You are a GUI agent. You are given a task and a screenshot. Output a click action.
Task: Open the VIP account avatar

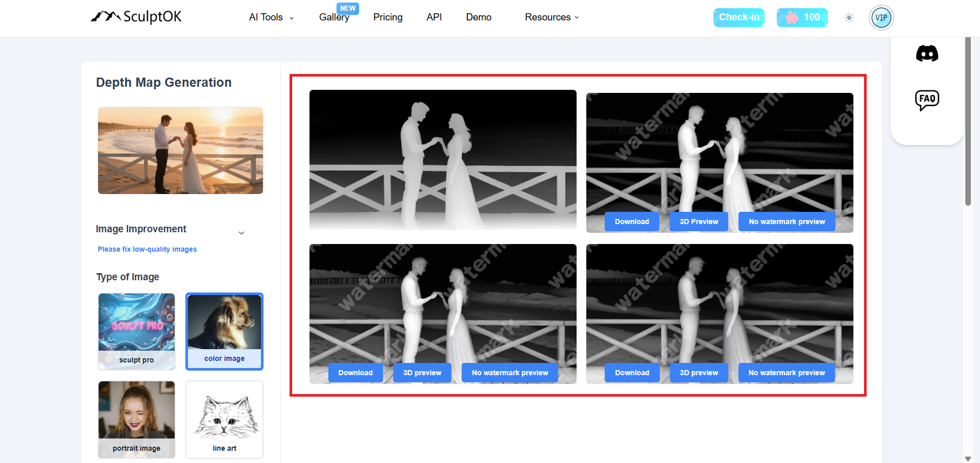click(881, 17)
